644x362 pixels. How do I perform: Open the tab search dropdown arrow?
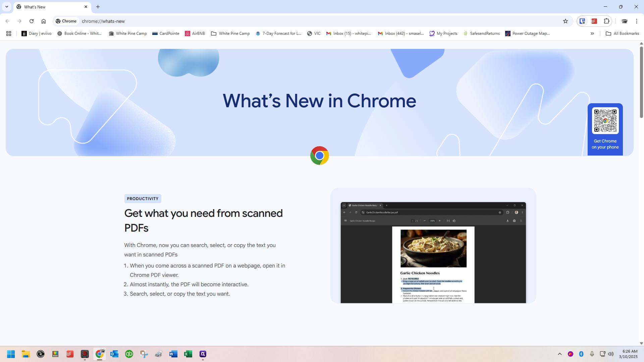point(7,7)
